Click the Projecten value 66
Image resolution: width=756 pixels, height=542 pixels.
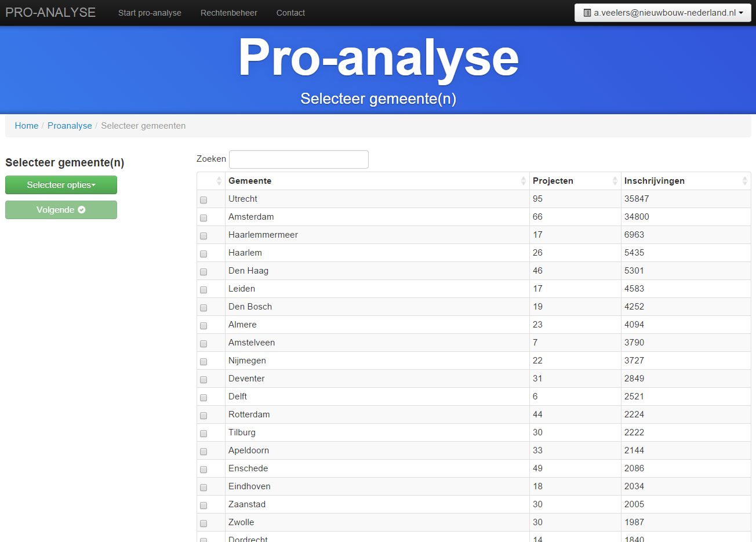537,217
